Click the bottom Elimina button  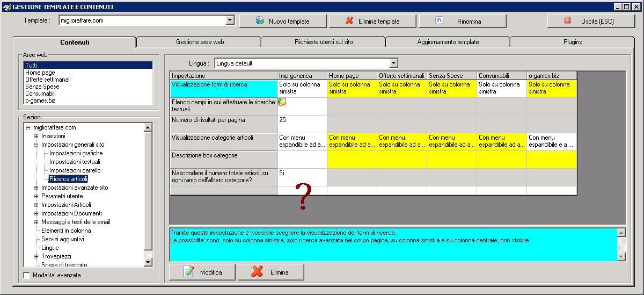point(271,272)
